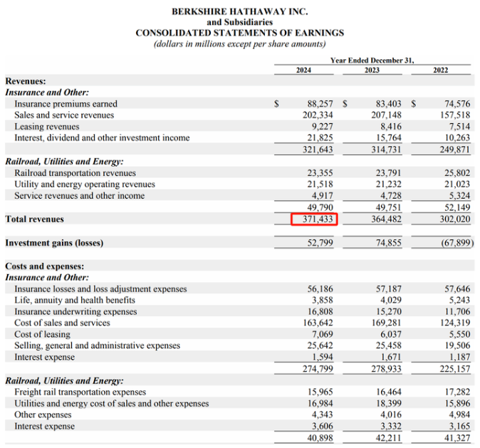Click the 'Cost of leasing' label
This screenshot has width=480, height=448.
click(42, 334)
